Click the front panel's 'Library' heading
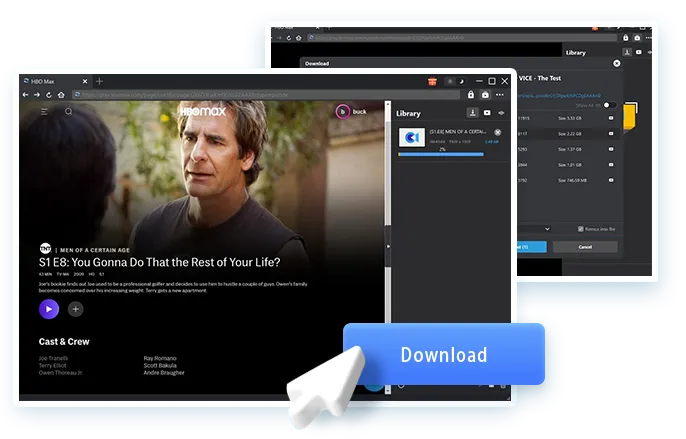 [x=408, y=113]
